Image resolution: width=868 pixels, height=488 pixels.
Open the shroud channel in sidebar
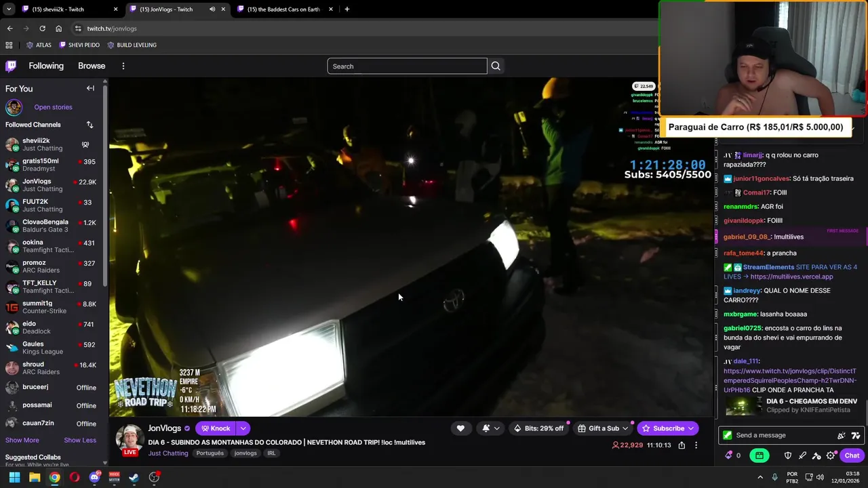coord(52,368)
